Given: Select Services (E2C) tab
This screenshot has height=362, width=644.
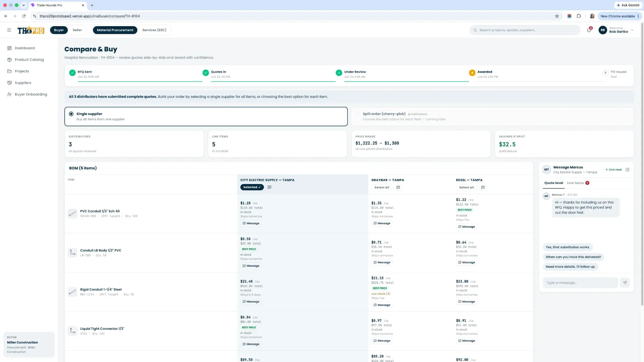Looking at the screenshot, I should (x=154, y=30).
